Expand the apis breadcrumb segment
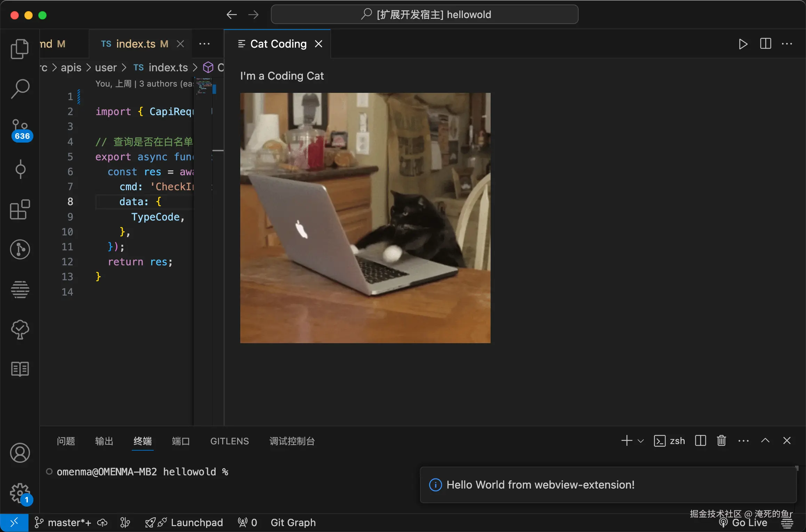Screen dimensions: 806x532 click(x=71, y=67)
